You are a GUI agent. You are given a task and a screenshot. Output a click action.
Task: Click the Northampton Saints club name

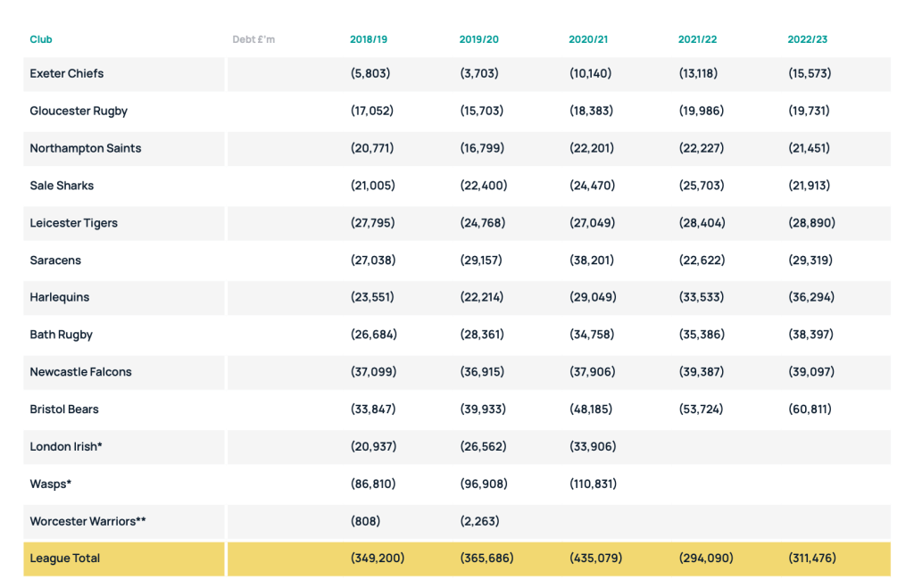86,149
